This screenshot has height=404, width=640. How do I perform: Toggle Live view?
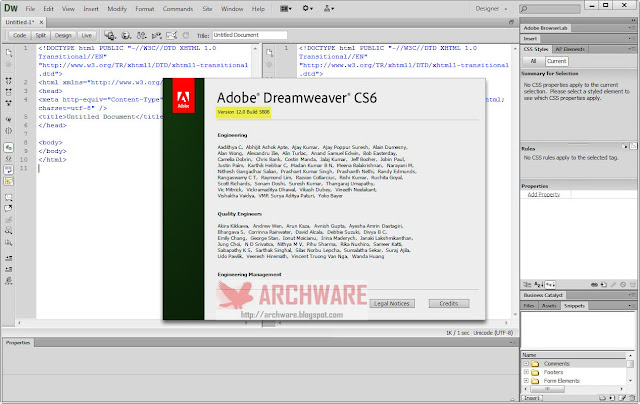[87, 36]
